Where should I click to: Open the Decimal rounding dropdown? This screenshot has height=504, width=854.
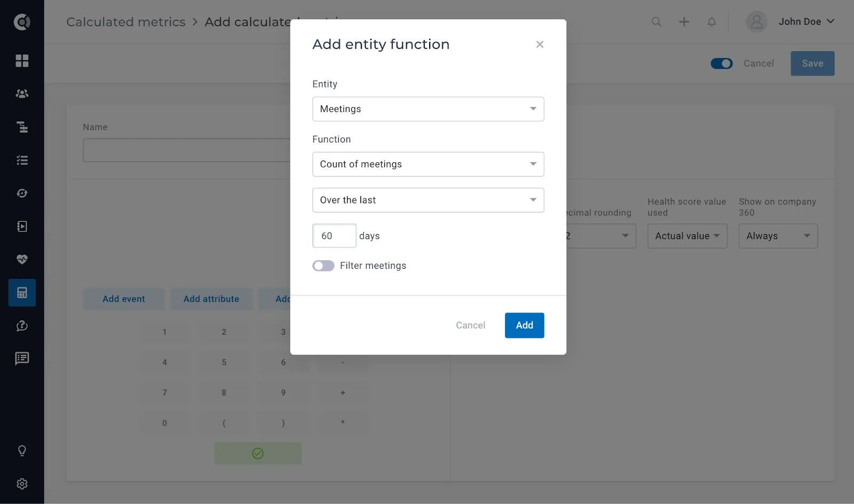(x=600, y=236)
